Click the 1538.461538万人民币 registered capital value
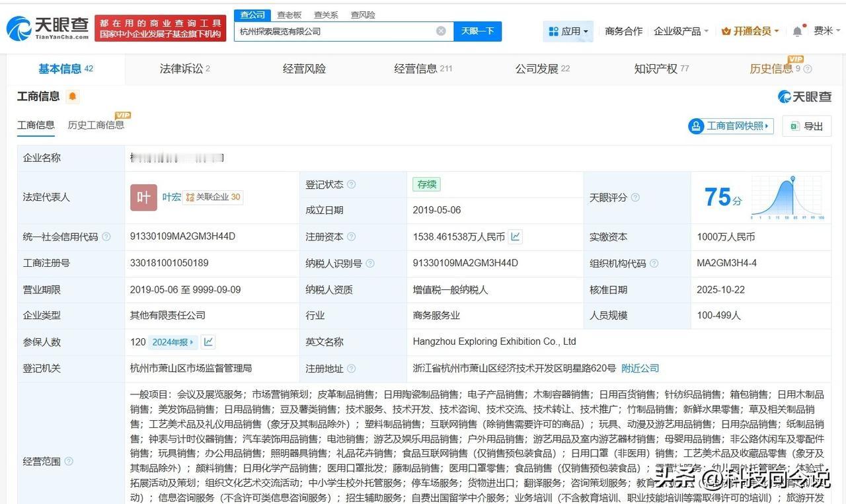Image resolution: width=846 pixels, height=504 pixels. click(x=459, y=236)
